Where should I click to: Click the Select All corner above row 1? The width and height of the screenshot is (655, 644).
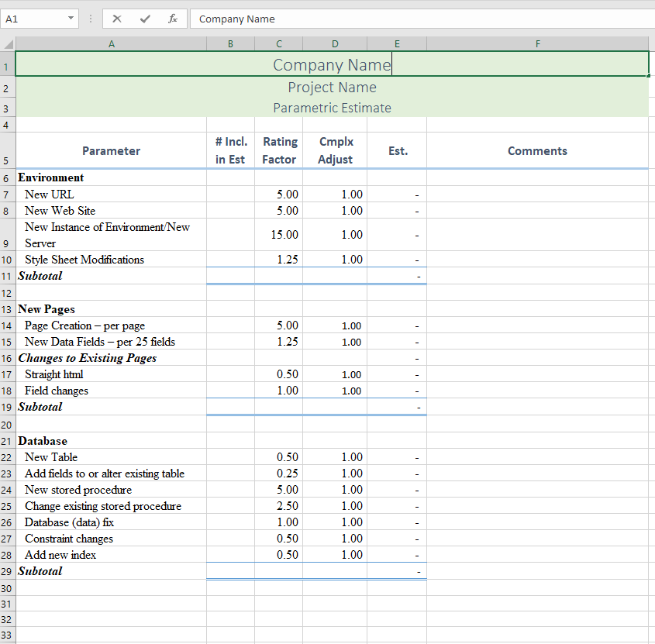(x=7, y=43)
